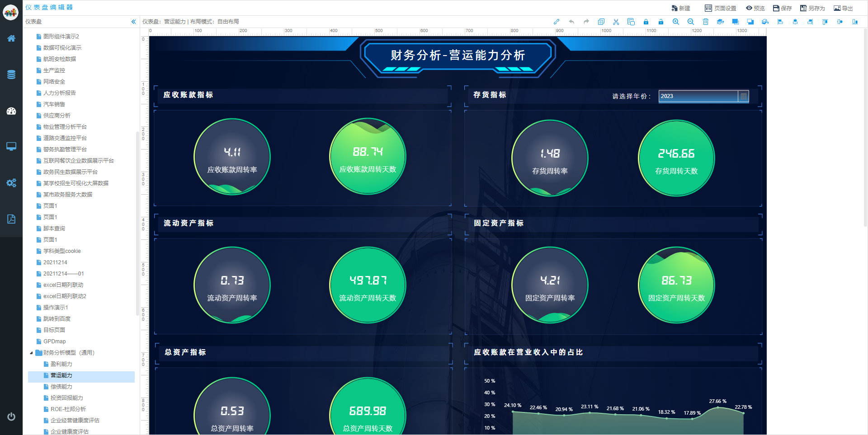
Task: Open the monitor screen sidebar icon
Action: (11, 146)
